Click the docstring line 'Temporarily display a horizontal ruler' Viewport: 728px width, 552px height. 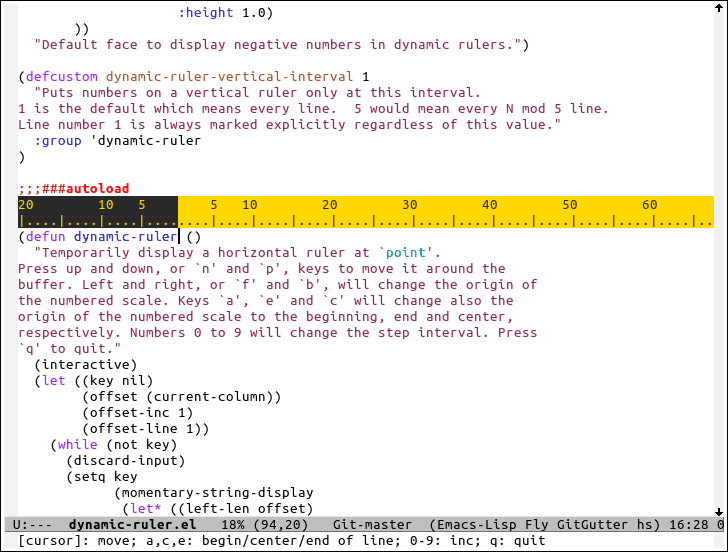click(x=237, y=253)
